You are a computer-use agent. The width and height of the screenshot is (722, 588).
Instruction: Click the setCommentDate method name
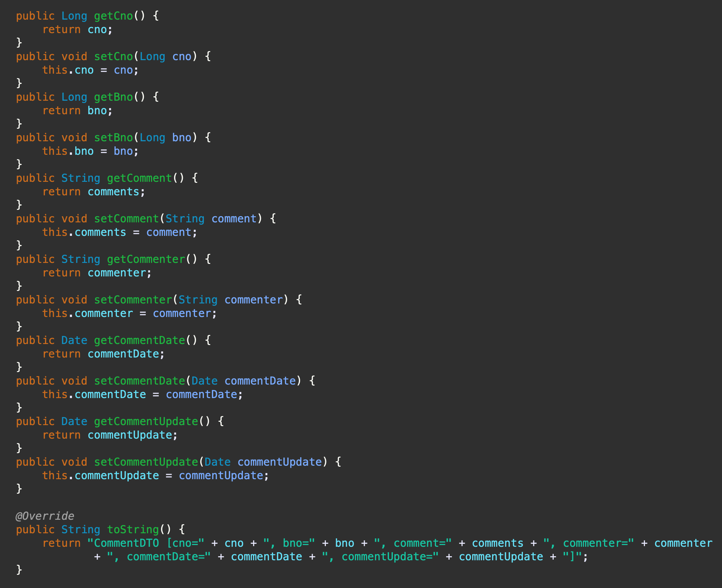pos(139,381)
